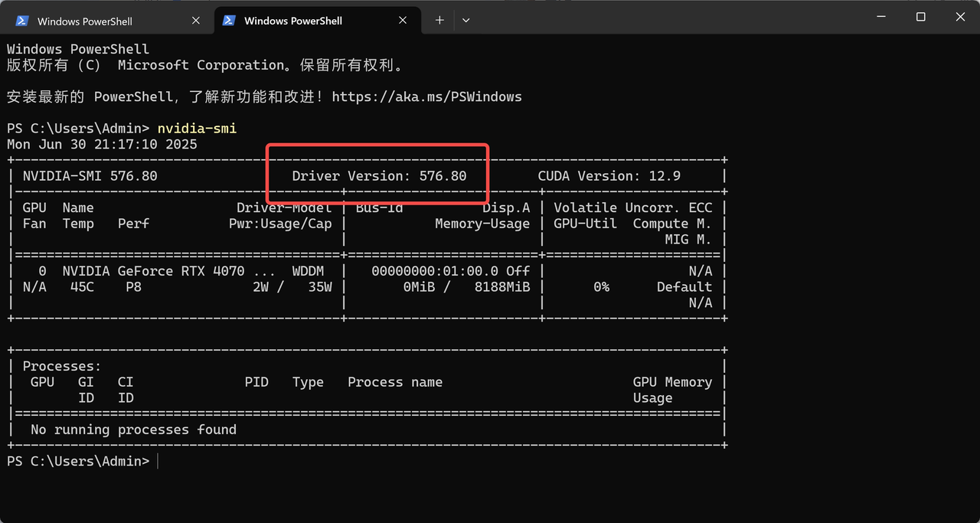
Task: Click the WDDM driver model value
Action: tap(308, 271)
